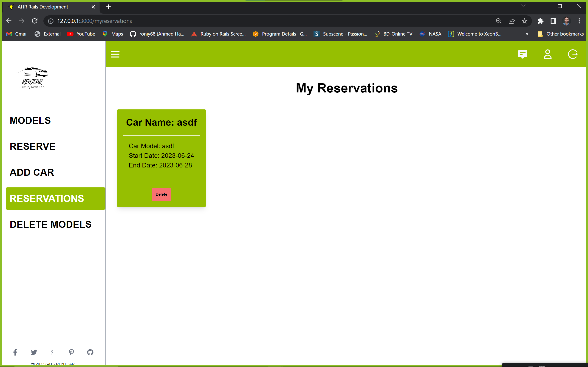The width and height of the screenshot is (588, 367).
Task: Open the GitHub icon in the footer
Action: [x=90, y=352]
